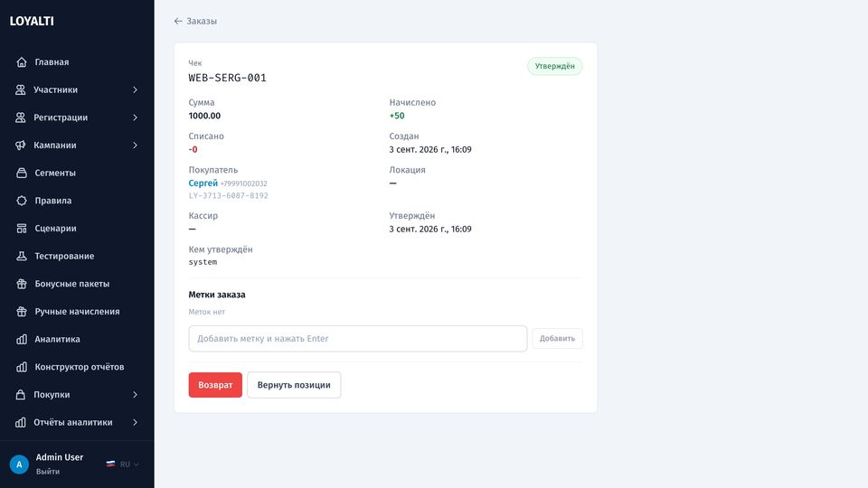
Task: Focus the Добавить метку input field
Action: click(358, 339)
